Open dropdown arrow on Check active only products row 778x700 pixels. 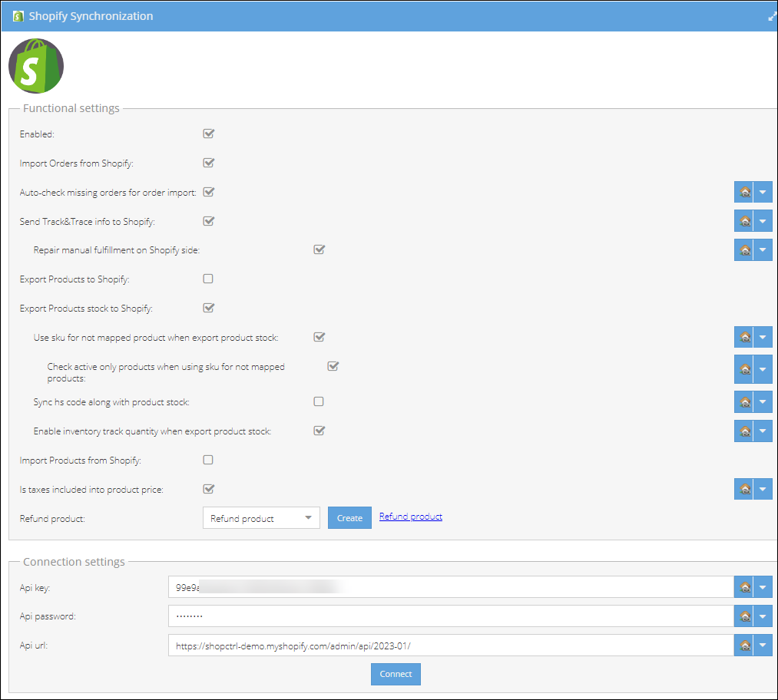coord(763,369)
